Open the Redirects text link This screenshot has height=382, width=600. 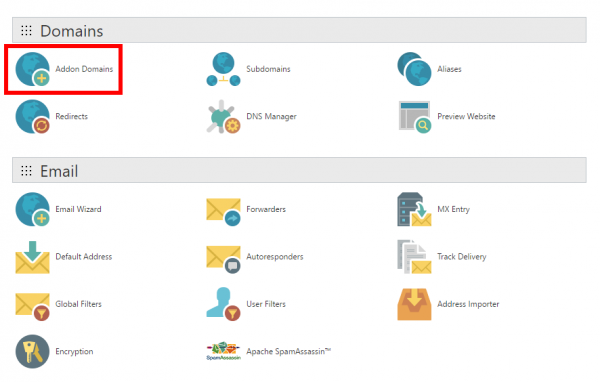click(x=72, y=116)
